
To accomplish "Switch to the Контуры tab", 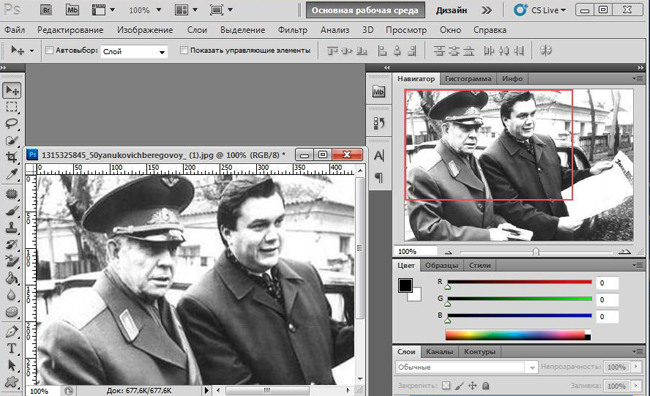I will click(x=480, y=352).
